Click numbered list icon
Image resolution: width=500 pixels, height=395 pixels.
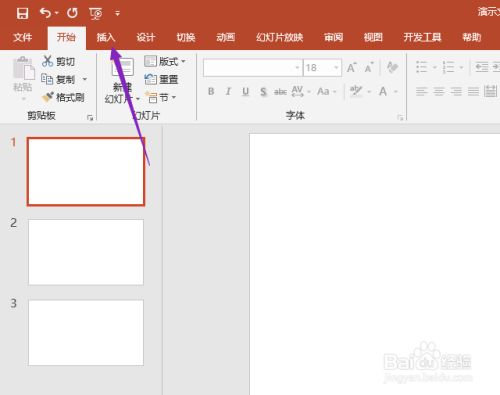coord(448,67)
